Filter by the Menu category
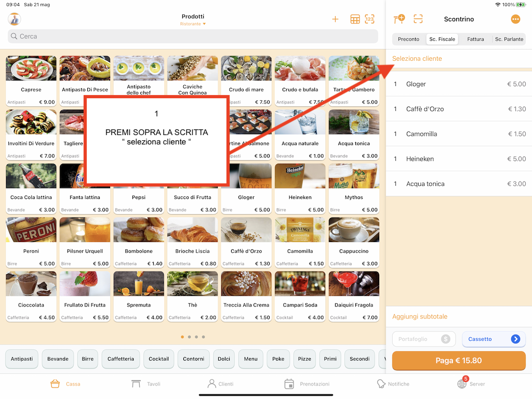This screenshot has height=399, width=532. 251,358
